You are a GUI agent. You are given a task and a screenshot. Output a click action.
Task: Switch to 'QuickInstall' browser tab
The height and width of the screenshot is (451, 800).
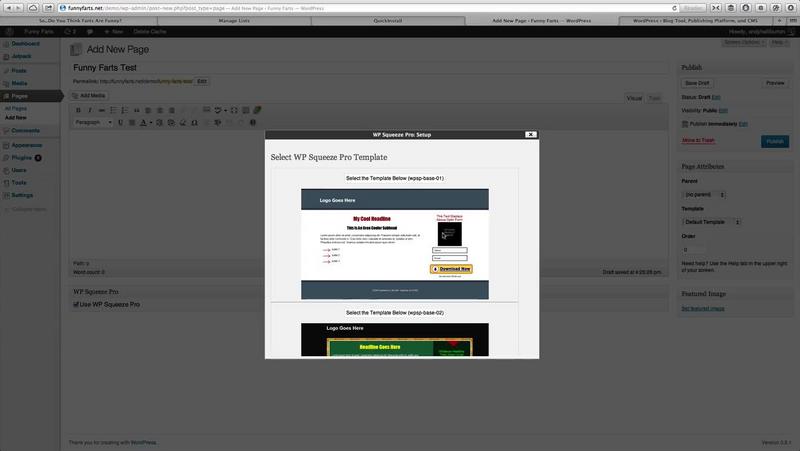388,21
